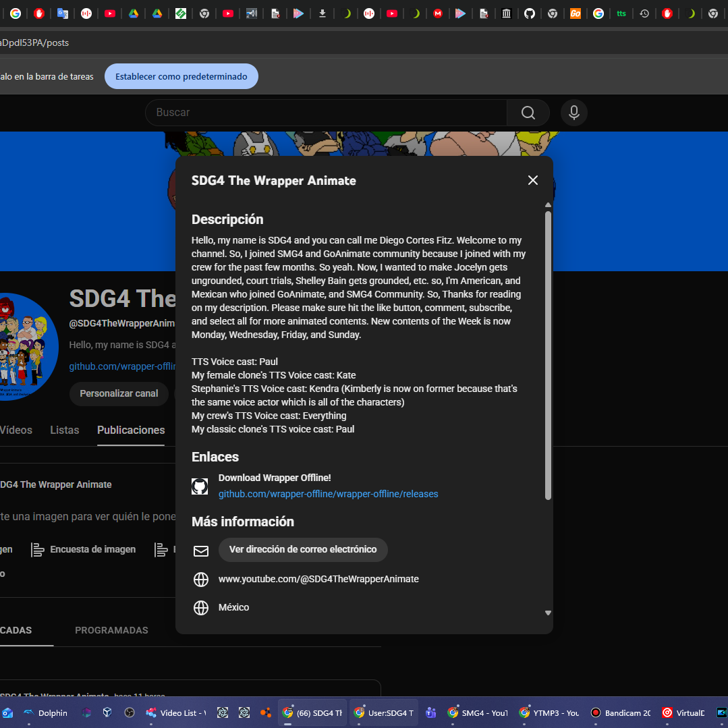Open the tts bookmark in bookmarks bar
The width and height of the screenshot is (728, 728).
coord(621,13)
